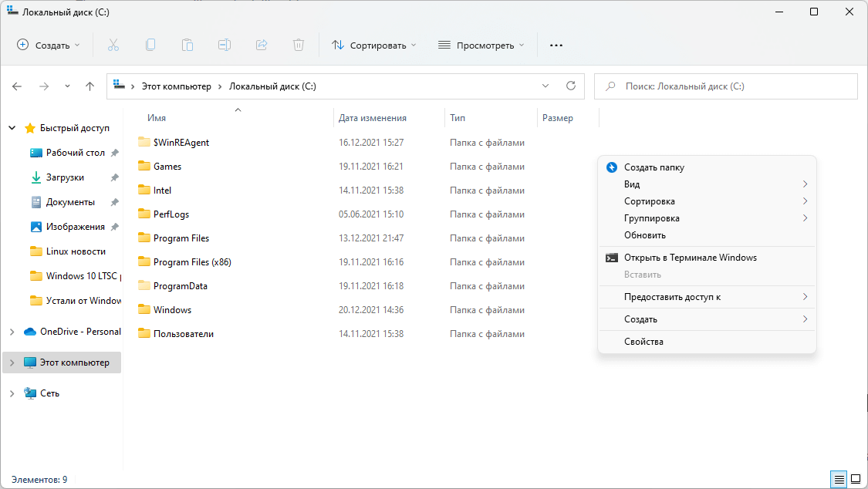Open Вид submenu in context menu
This screenshot has width=868, height=489.
pos(707,184)
